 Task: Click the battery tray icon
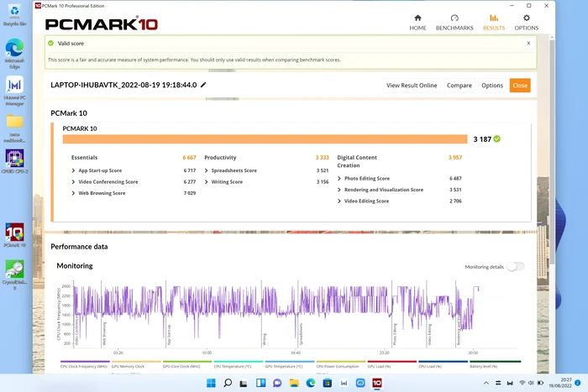(540, 383)
